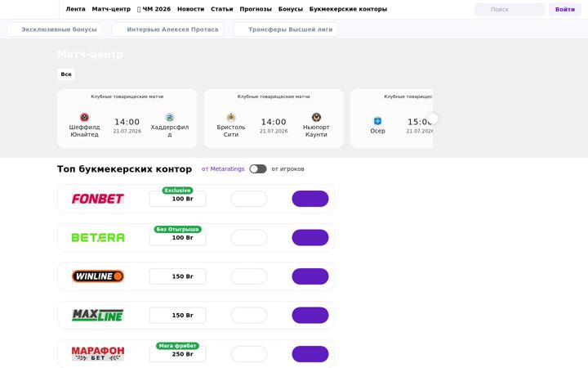Open Интервью Алексея Протаса link
The height and width of the screenshot is (368, 588).
pos(167,29)
